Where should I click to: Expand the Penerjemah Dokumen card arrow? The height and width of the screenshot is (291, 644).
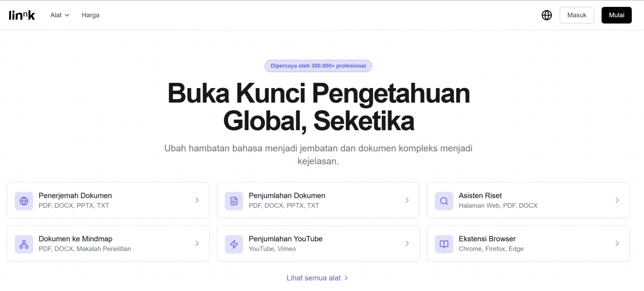[197, 200]
